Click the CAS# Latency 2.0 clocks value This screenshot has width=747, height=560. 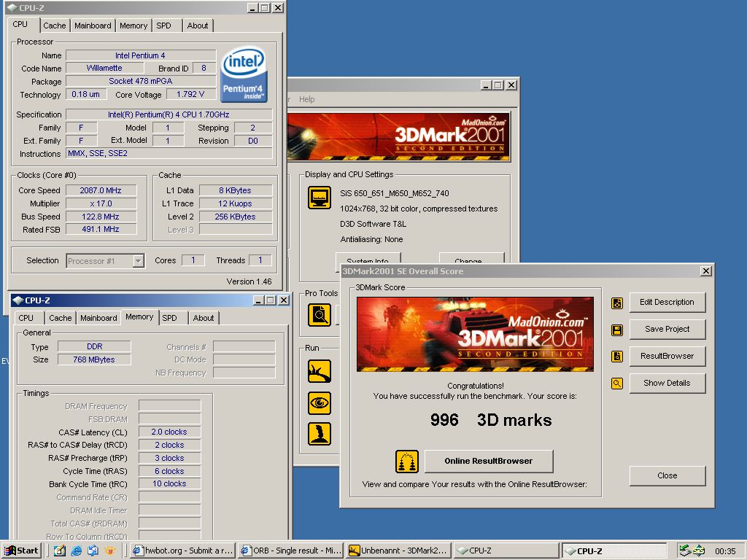[169, 432]
